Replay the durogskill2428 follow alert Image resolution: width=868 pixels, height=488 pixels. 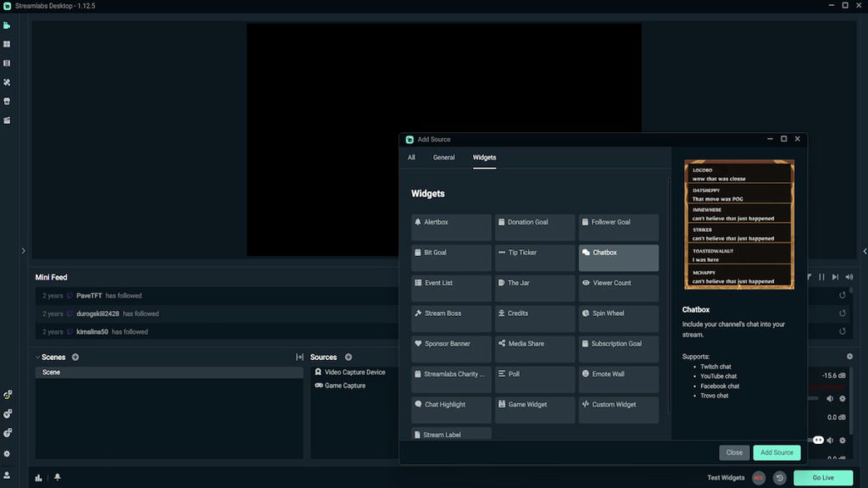(842, 313)
